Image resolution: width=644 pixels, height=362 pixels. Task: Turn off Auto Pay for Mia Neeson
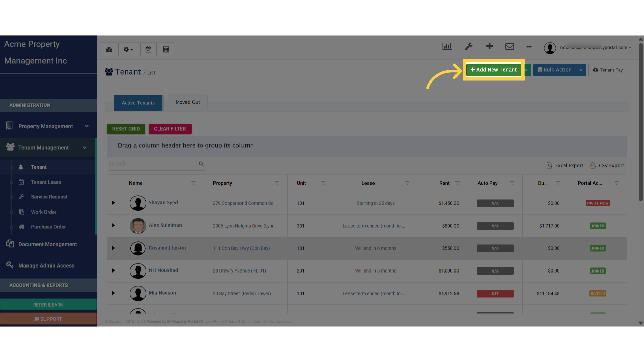[495, 293]
